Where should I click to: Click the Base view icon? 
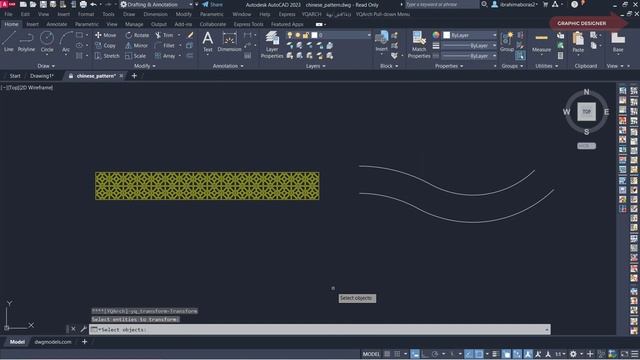point(618,42)
